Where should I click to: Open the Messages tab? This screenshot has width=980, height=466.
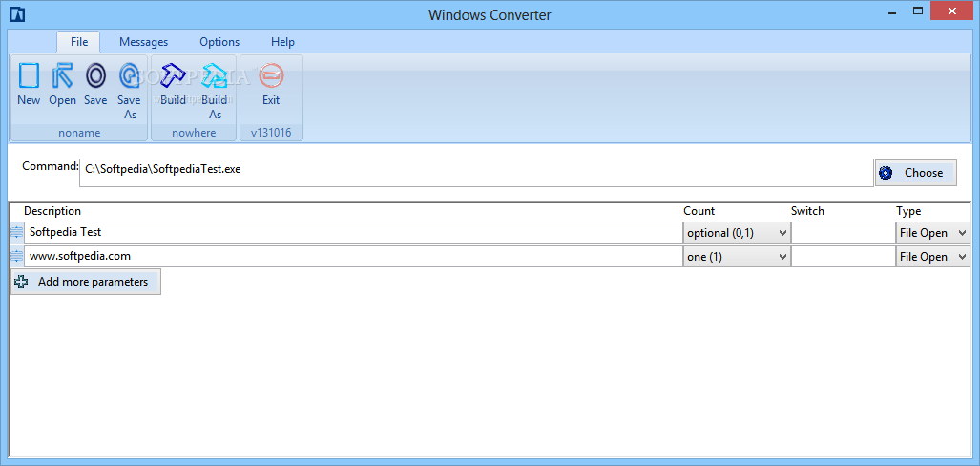[144, 42]
